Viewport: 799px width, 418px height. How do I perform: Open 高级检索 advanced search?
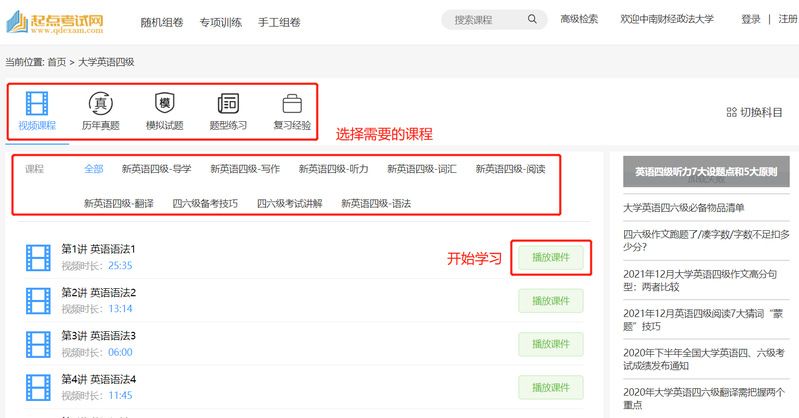click(x=579, y=19)
